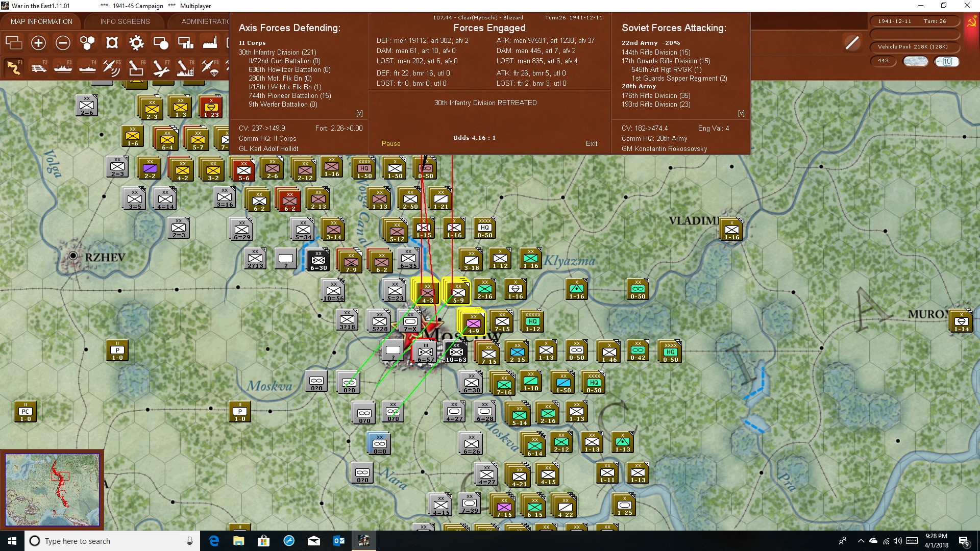Expand Soviet attacking forces list toggle

click(x=741, y=113)
